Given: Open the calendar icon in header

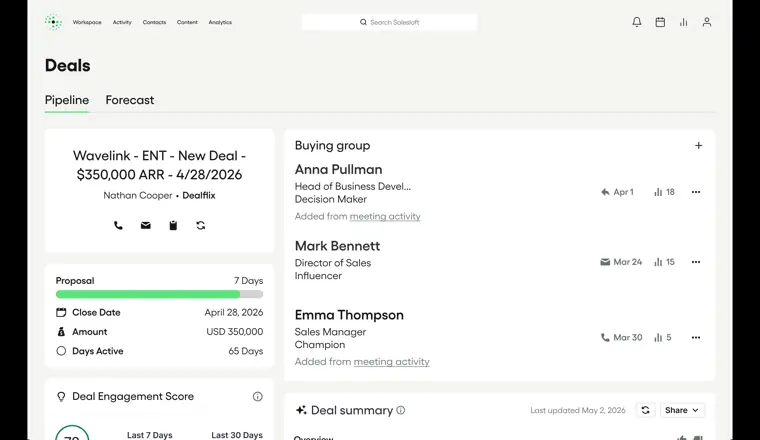Looking at the screenshot, I should tap(660, 22).
